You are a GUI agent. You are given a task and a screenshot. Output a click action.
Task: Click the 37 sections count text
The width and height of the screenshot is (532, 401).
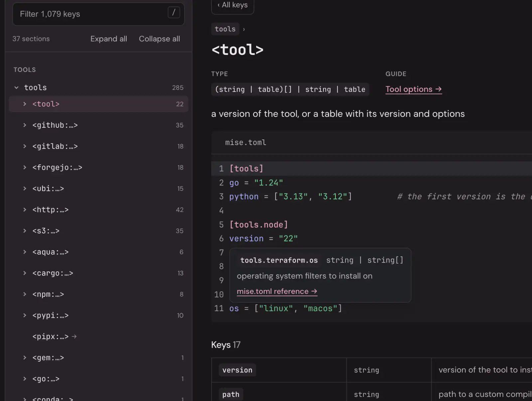pos(31,39)
